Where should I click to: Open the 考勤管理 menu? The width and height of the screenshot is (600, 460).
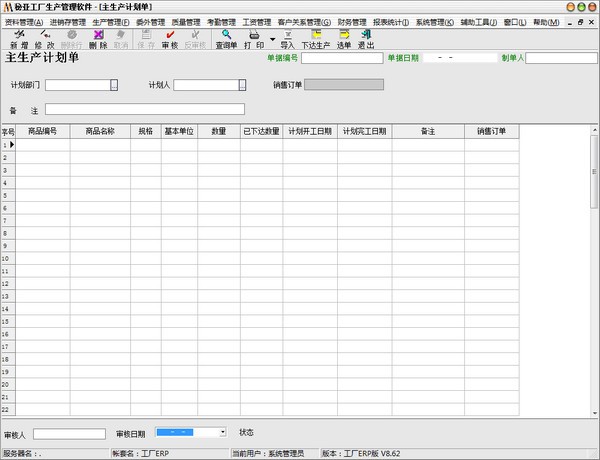tap(222, 22)
